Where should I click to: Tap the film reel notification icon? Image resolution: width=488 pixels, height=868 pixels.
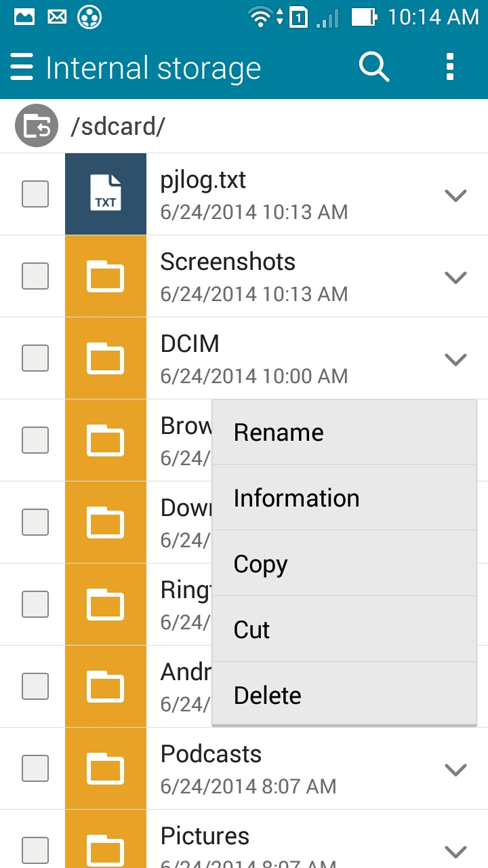pyautogui.click(x=89, y=17)
